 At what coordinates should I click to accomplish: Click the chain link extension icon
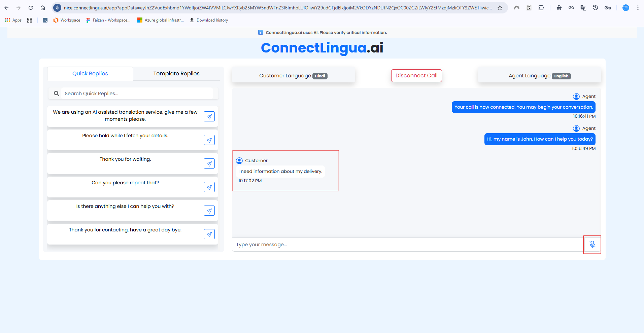click(571, 8)
